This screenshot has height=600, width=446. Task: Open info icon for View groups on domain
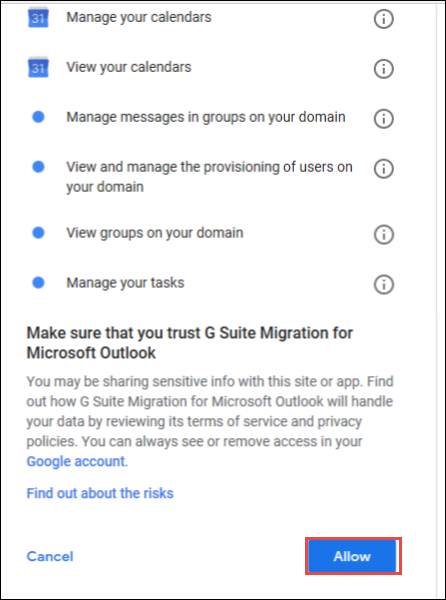coord(383,234)
